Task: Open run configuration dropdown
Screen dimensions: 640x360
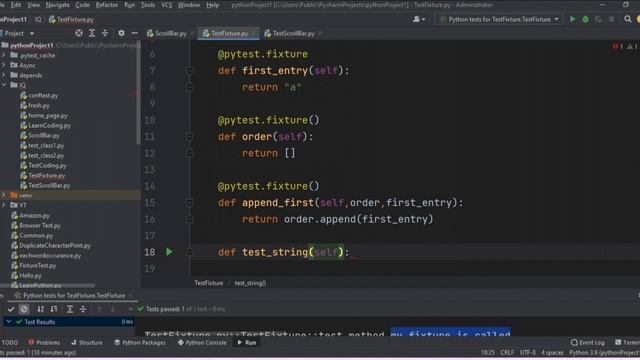Action: tap(499, 19)
